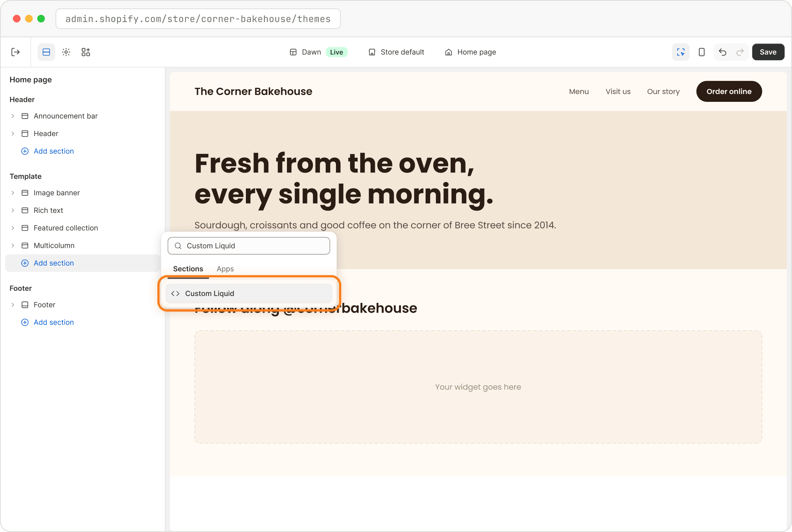Click the redo arrow
The width and height of the screenshot is (792, 532).
pyautogui.click(x=740, y=52)
